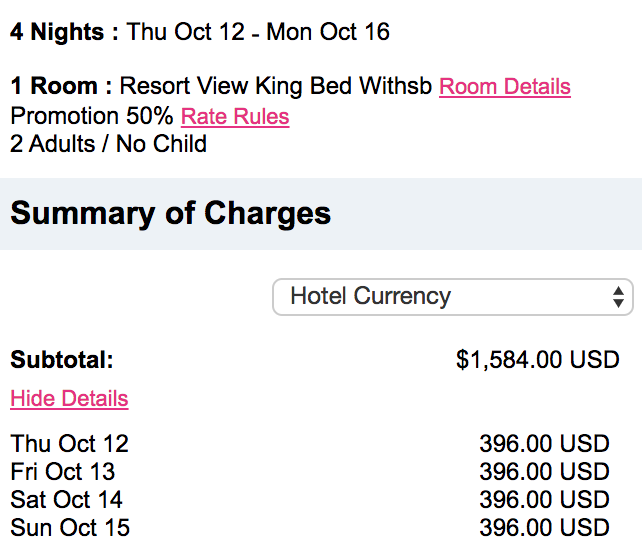Click the Hide Details link

pyautogui.click(x=69, y=399)
